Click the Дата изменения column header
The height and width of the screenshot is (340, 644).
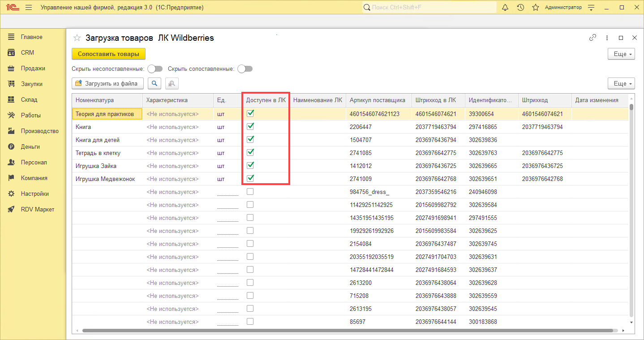[x=600, y=100]
